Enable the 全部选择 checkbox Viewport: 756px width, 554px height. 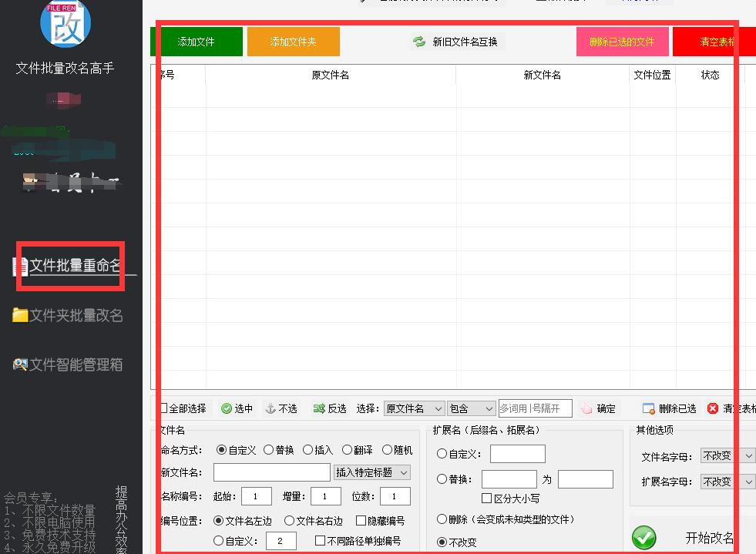(163, 408)
